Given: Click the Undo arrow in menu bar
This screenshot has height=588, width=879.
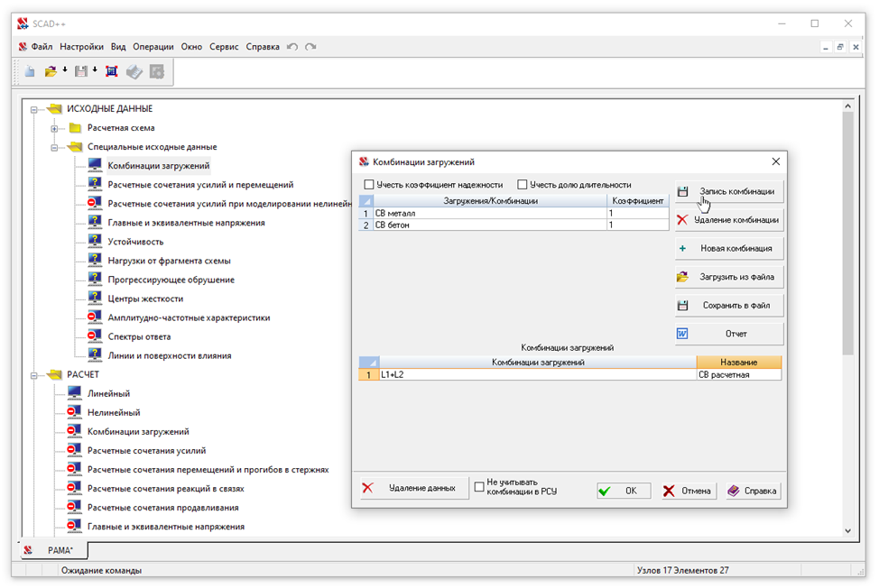Looking at the screenshot, I should pyautogui.click(x=292, y=47).
